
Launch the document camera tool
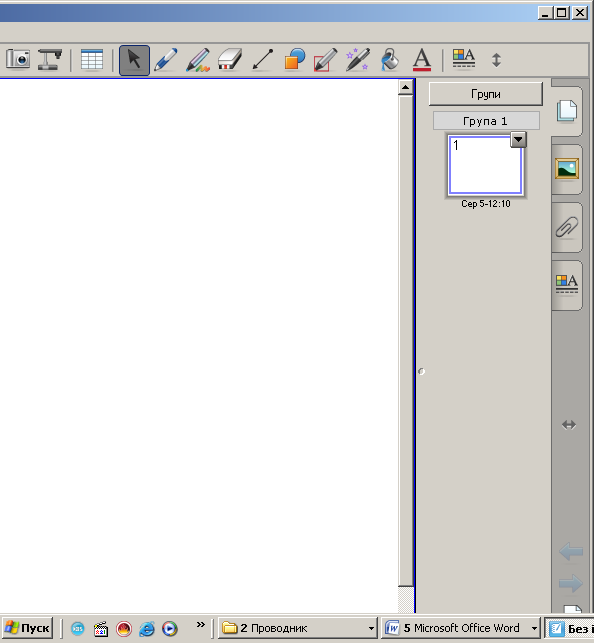(x=50, y=59)
